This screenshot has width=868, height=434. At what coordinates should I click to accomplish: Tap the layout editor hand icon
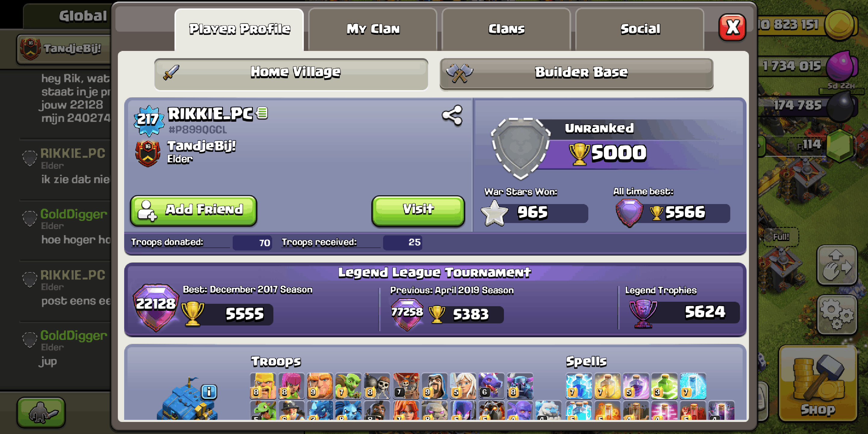pos(837,266)
